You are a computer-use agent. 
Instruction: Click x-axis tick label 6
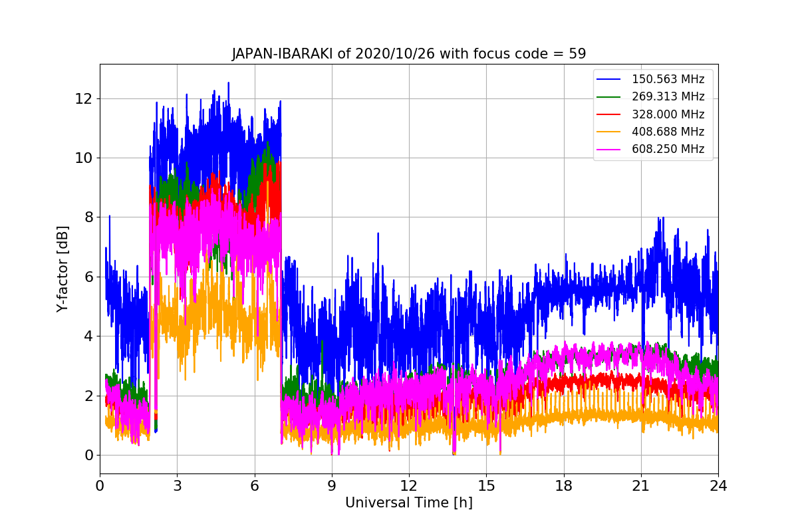(x=254, y=486)
